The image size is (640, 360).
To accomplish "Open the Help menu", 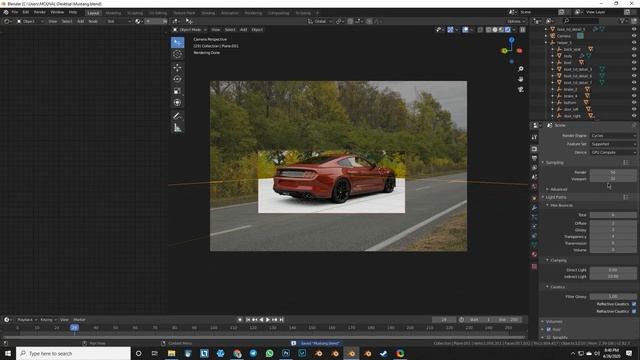I will [73, 12].
